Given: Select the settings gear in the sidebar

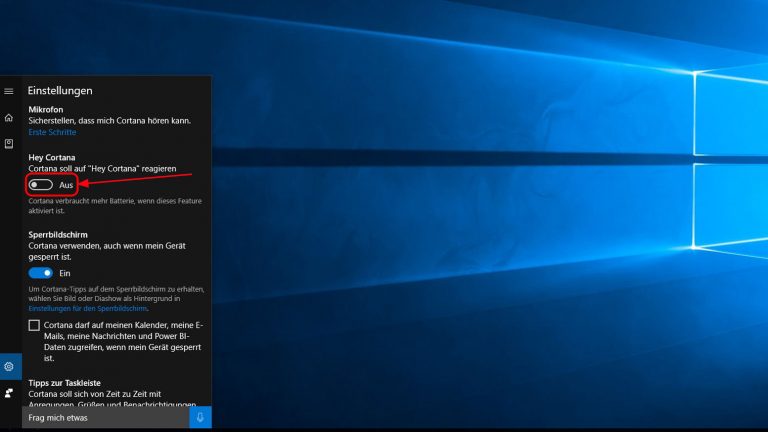Looking at the screenshot, I should click(9, 366).
